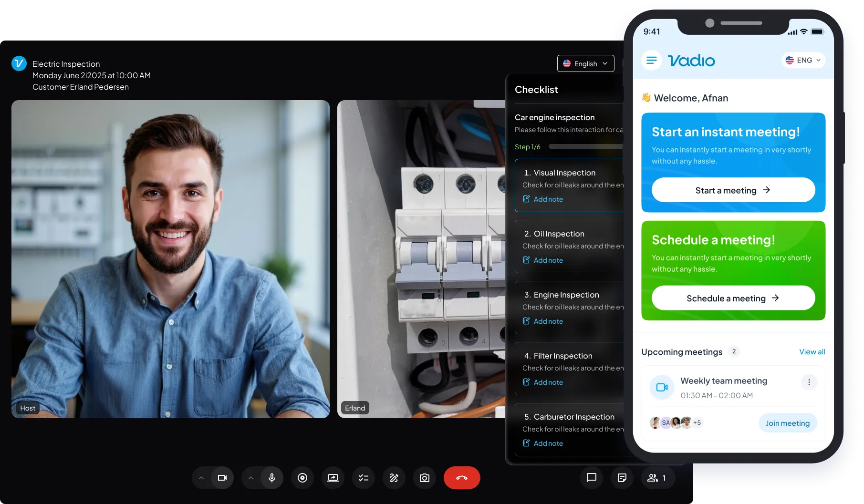This screenshot has width=864, height=504.
Task: Add note to Carburetor Inspection step
Action: [x=543, y=443]
